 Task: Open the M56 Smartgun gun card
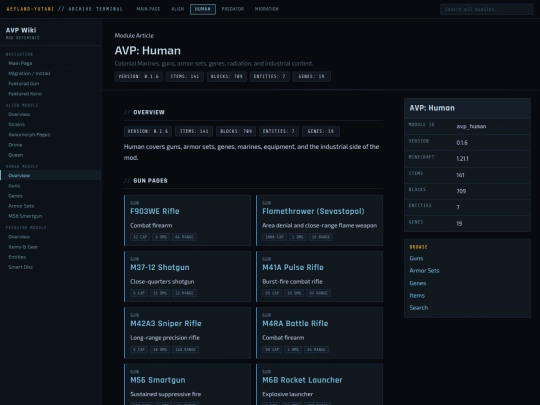(x=187, y=384)
